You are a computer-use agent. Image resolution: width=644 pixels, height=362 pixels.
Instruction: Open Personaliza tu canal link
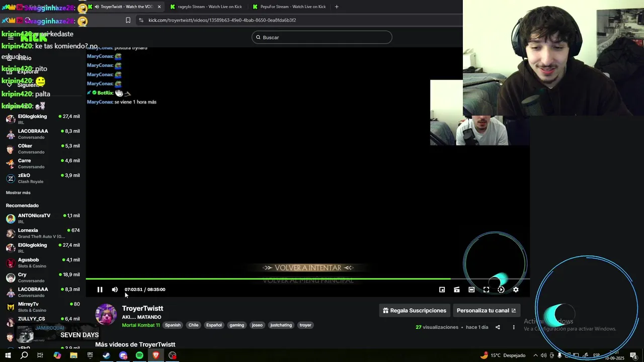click(x=486, y=311)
